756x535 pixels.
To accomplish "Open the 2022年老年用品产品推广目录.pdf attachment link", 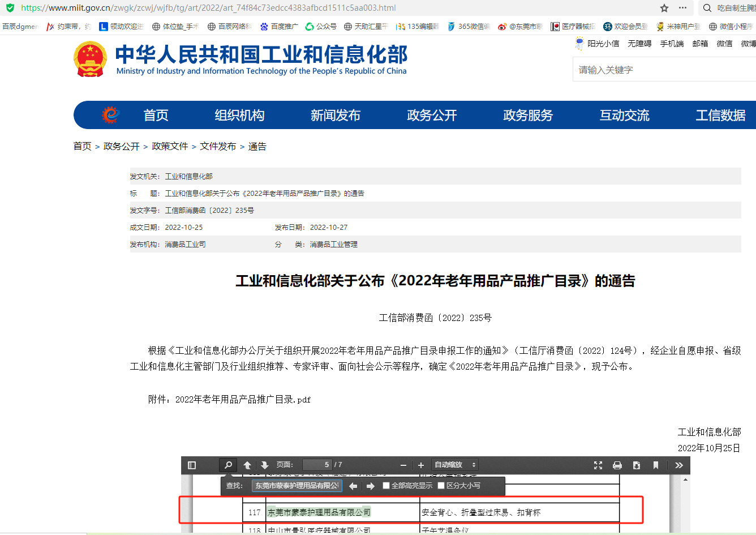I will click(243, 400).
